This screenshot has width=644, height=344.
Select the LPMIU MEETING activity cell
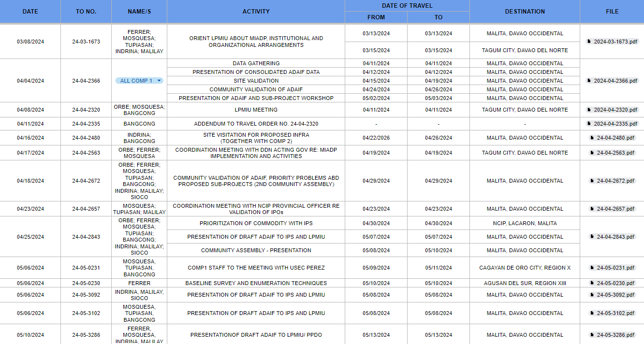pyautogui.click(x=256, y=110)
